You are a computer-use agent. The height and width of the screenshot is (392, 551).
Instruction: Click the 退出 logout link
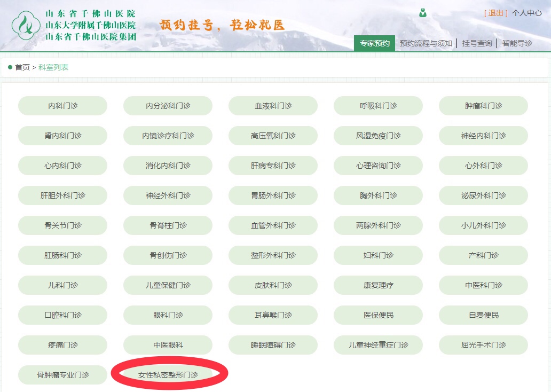click(x=496, y=13)
